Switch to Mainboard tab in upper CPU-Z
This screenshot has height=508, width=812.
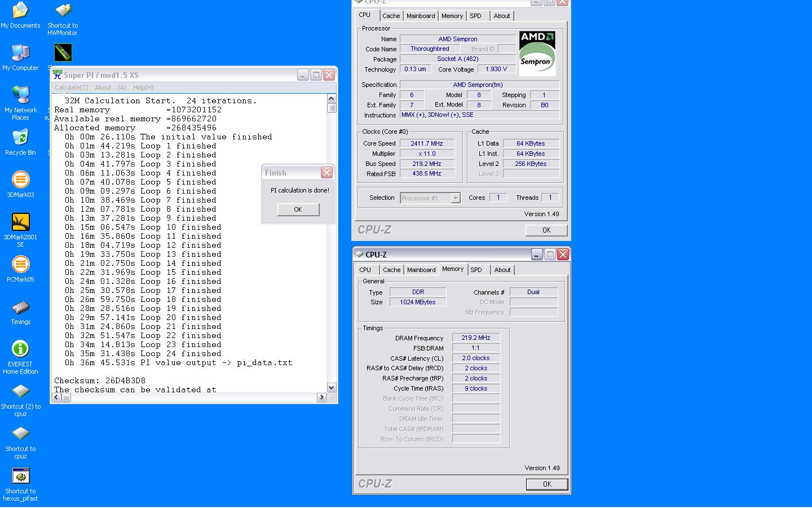[x=421, y=16]
